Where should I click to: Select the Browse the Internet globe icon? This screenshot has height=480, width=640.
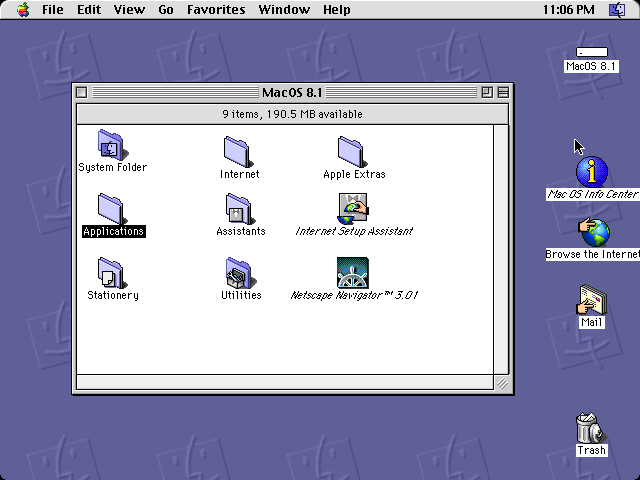pyautogui.click(x=594, y=233)
